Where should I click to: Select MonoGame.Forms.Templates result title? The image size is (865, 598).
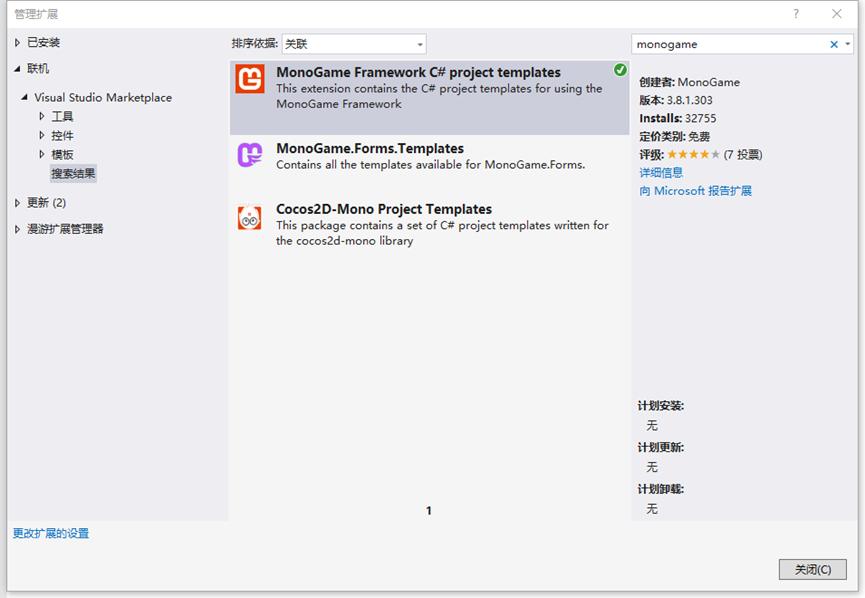(370, 148)
